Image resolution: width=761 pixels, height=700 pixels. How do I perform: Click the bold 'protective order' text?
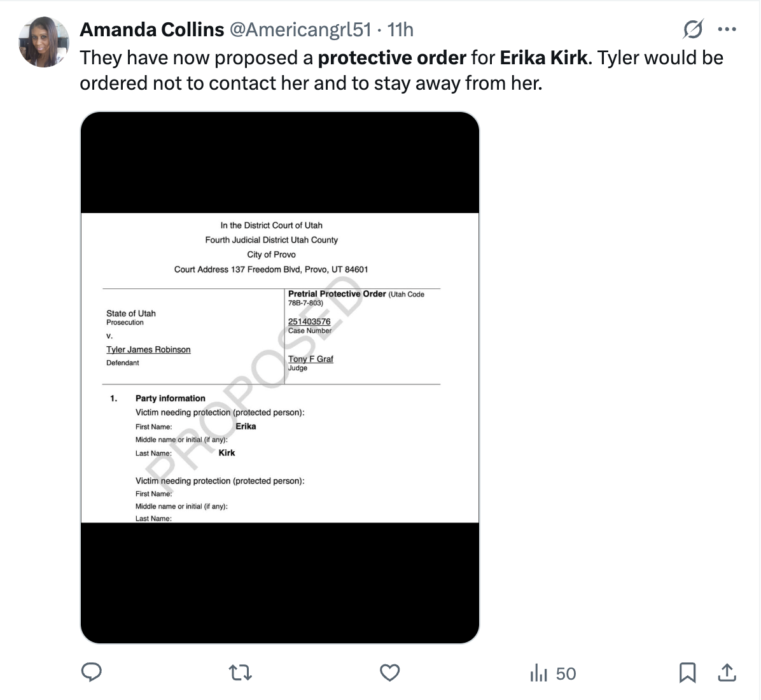(x=392, y=58)
